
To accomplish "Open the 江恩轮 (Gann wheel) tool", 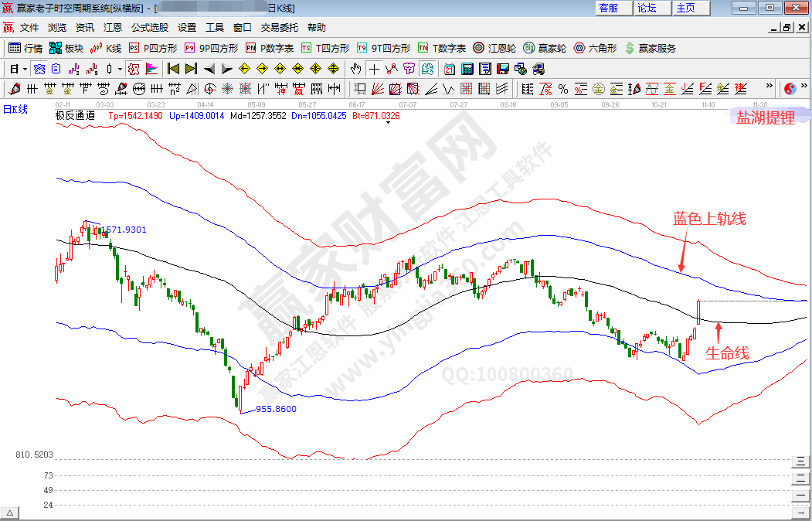I will pos(497,48).
